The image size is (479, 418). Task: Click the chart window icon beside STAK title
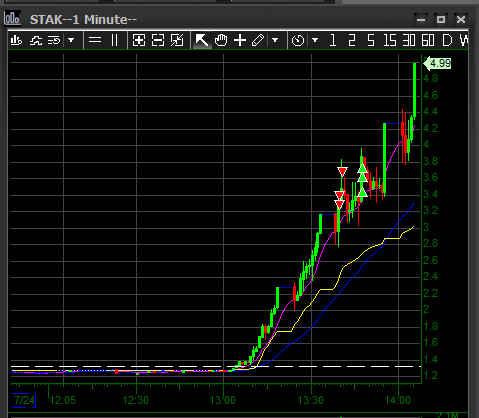point(12,18)
